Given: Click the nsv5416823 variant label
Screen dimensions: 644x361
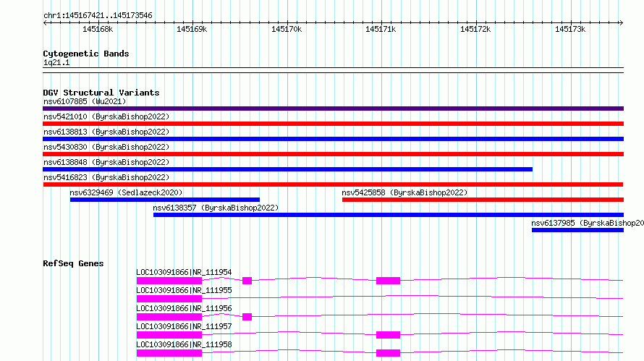Looking at the screenshot, I should pyautogui.click(x=106, y=177).
